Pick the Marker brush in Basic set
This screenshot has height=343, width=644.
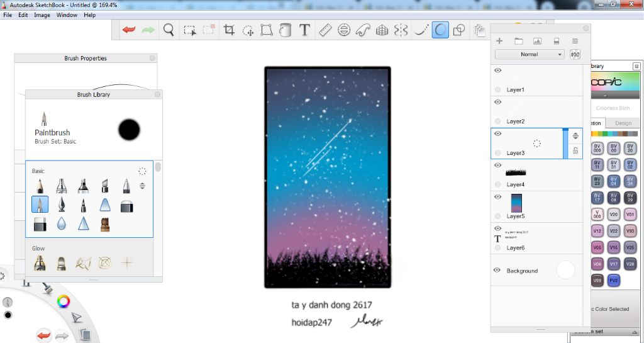[x=83, y=186]
